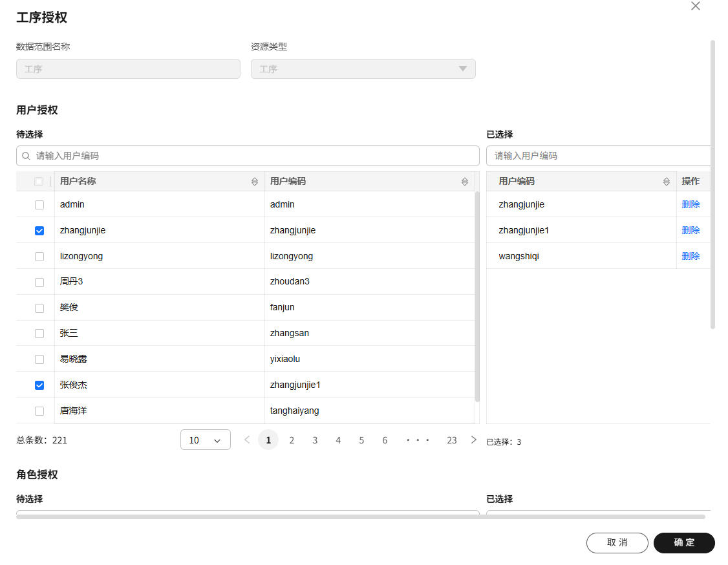Image resolution: width=728 pixels, height=565 pixels.
Task: Click the 取消 button
Action: (617, 543)
